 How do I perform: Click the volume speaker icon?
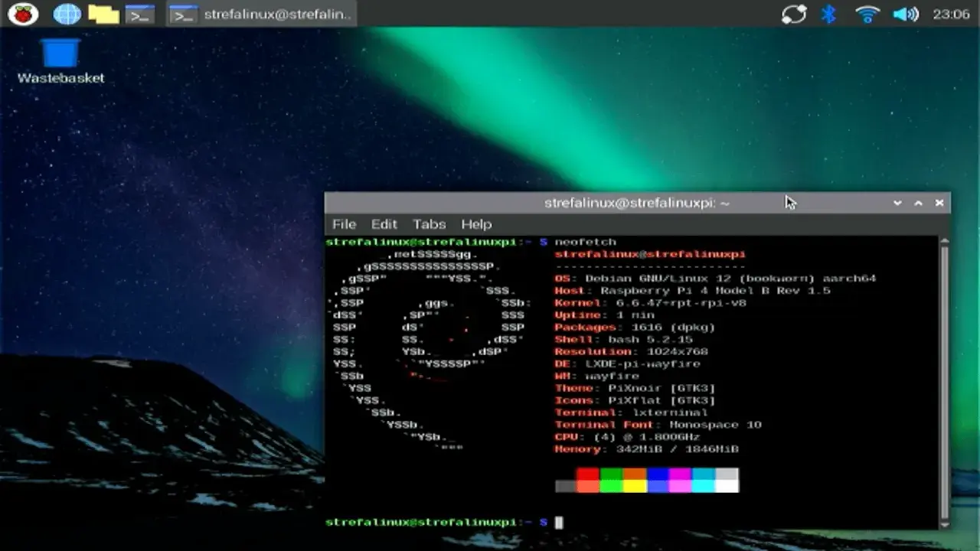(x=906, y=14)
